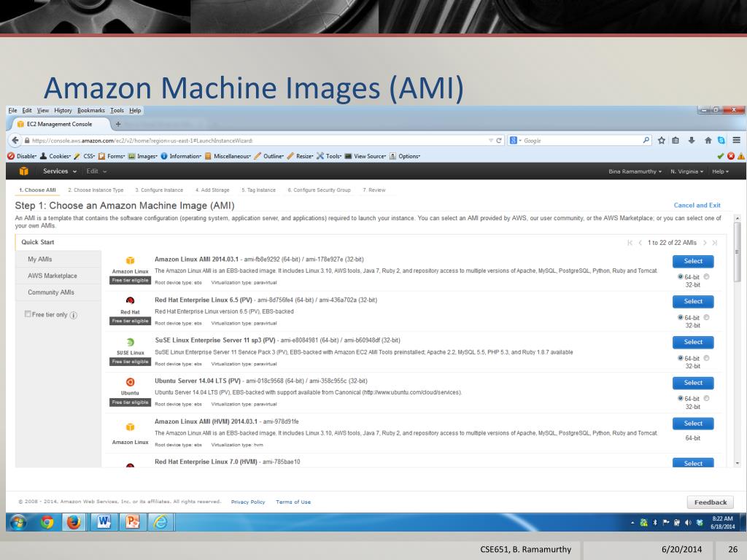Open the bookmarks list clipboard icon
The width and height of the screenshot is (747, 560).
click(676, 141)
